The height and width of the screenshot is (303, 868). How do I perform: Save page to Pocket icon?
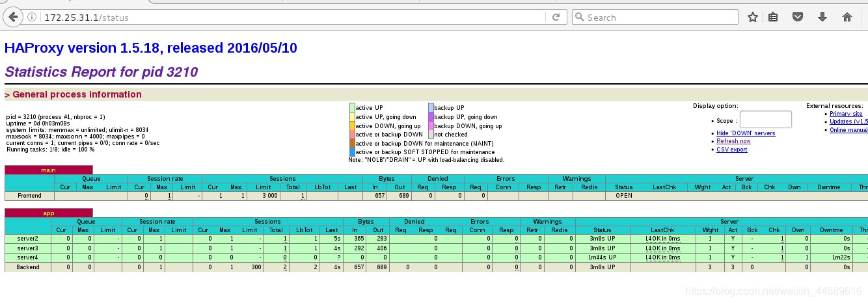pos(798,18)
